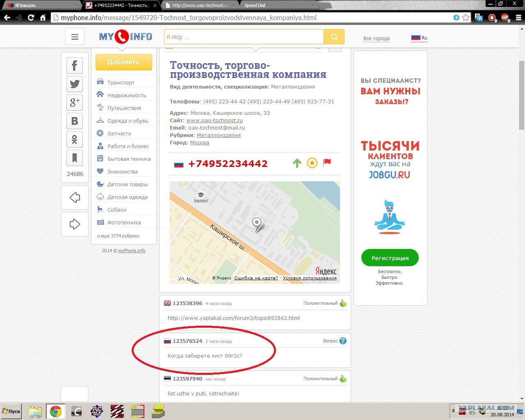Open the hamburger menu button
Screen dimensions: 525x420
click(75, 37)
